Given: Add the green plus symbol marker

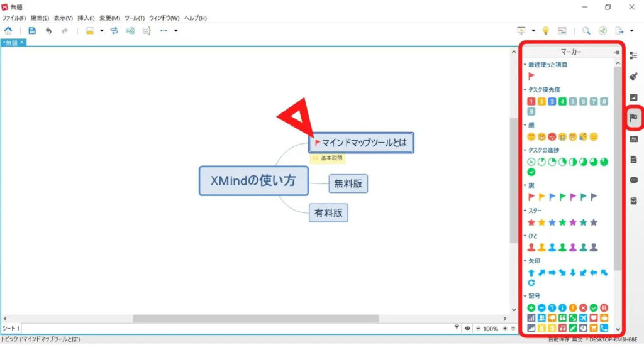Looking at the screenshot, I should tap(531, 308).
